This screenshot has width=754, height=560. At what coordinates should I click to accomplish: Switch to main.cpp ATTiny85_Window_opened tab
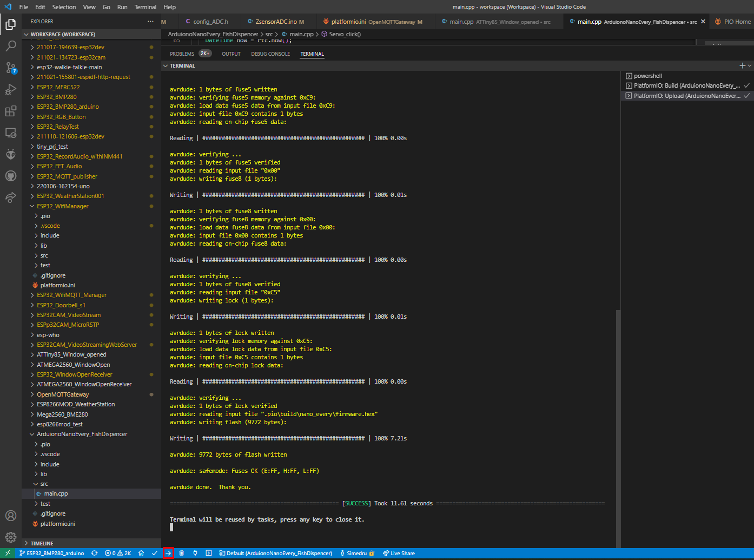tap(499, 22)
